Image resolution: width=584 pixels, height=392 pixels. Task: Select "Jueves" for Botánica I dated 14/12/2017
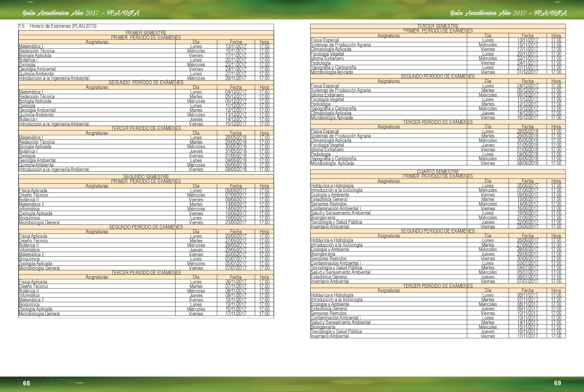coord(196,119)
